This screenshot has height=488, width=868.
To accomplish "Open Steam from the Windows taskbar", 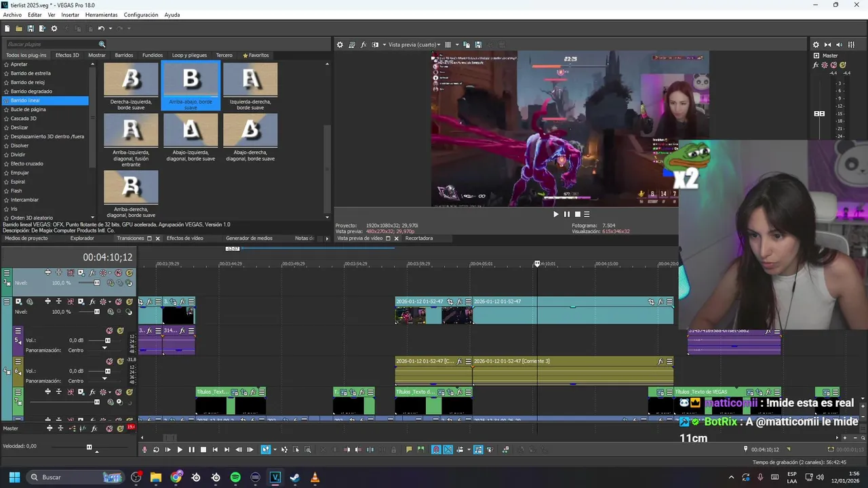I will [x=295, y=477].
